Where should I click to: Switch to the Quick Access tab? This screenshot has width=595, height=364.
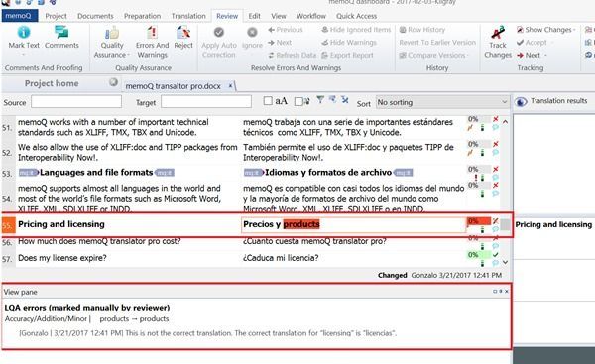[x=356, y=16]
